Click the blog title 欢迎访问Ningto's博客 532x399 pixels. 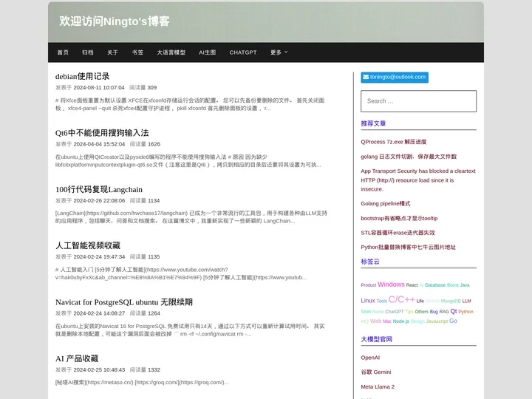tap(115, 21)
